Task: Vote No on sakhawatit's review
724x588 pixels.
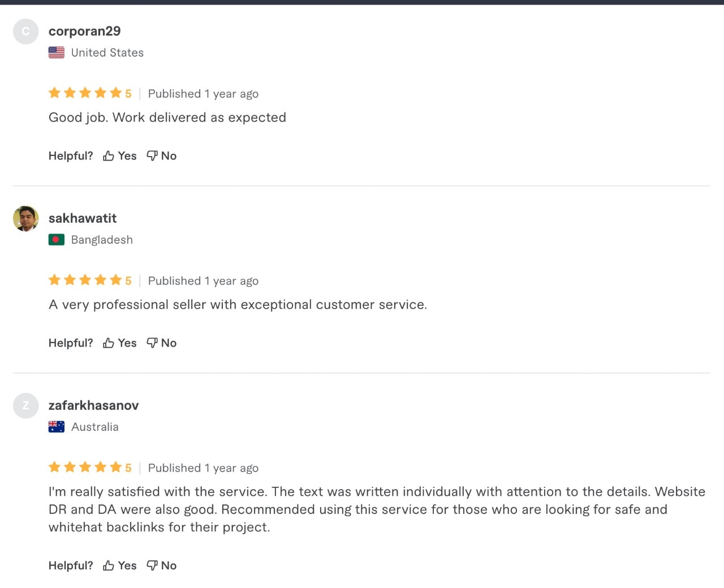Action: pos(162,343)
